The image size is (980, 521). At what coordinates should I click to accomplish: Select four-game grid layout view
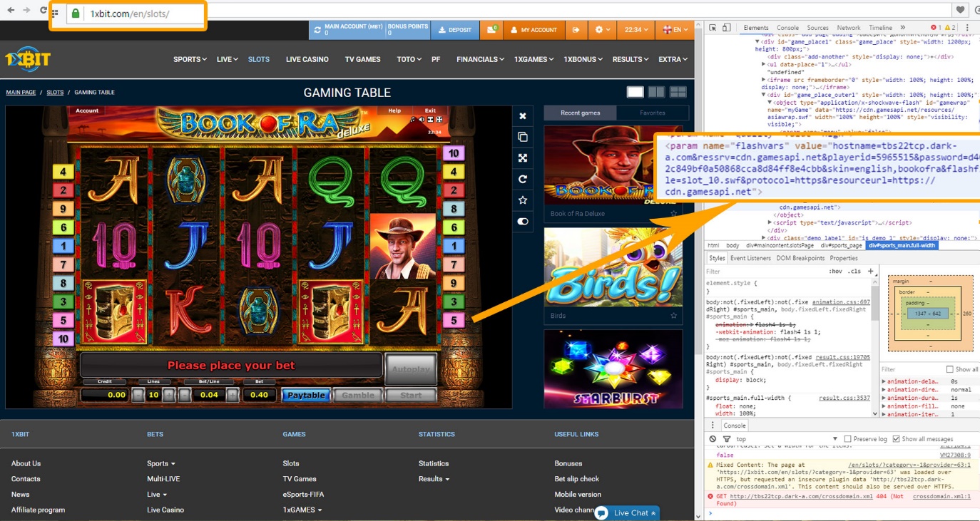678,92
